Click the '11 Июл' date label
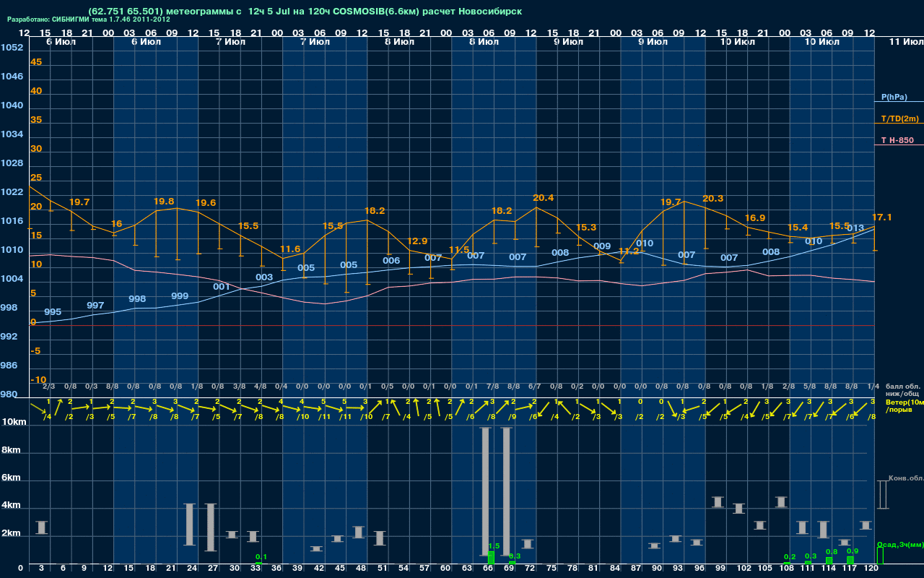 click(x=905, y=42)
